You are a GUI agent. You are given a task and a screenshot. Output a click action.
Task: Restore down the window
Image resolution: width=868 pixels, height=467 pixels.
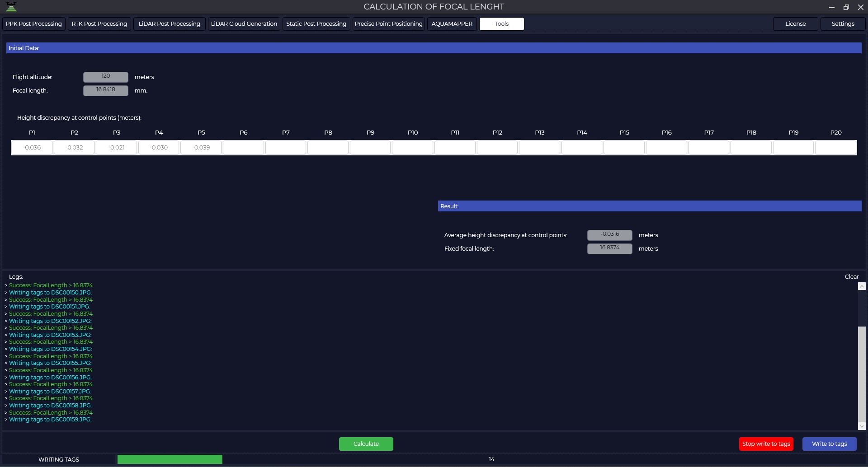[846, 7]
